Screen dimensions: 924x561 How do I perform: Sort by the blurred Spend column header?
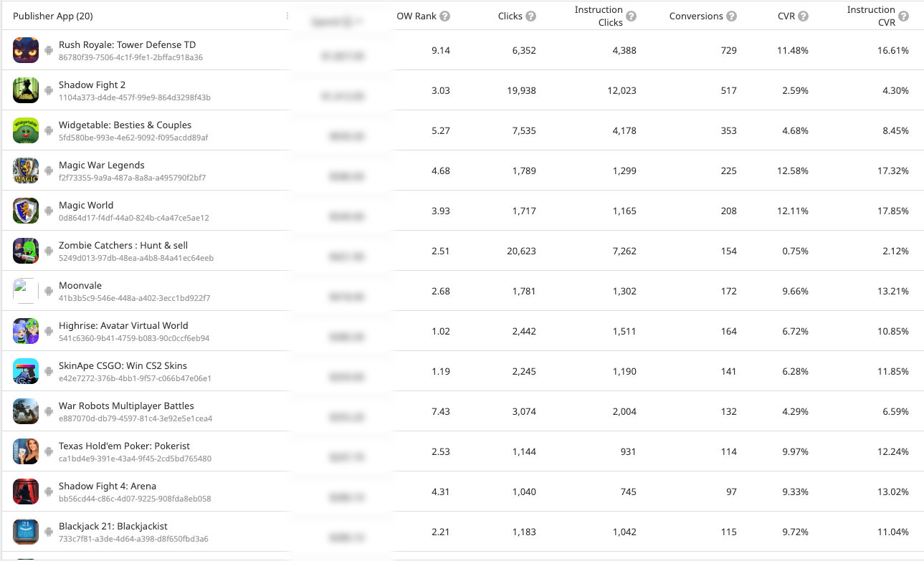(x=337, y=21)
